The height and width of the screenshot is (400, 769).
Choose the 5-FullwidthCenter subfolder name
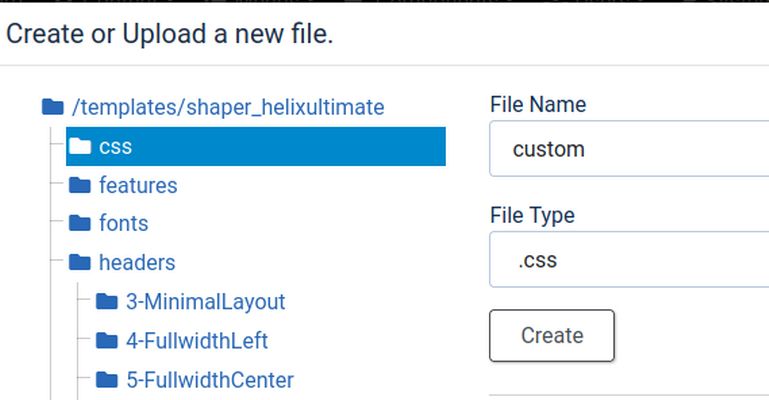coord(210,380)
